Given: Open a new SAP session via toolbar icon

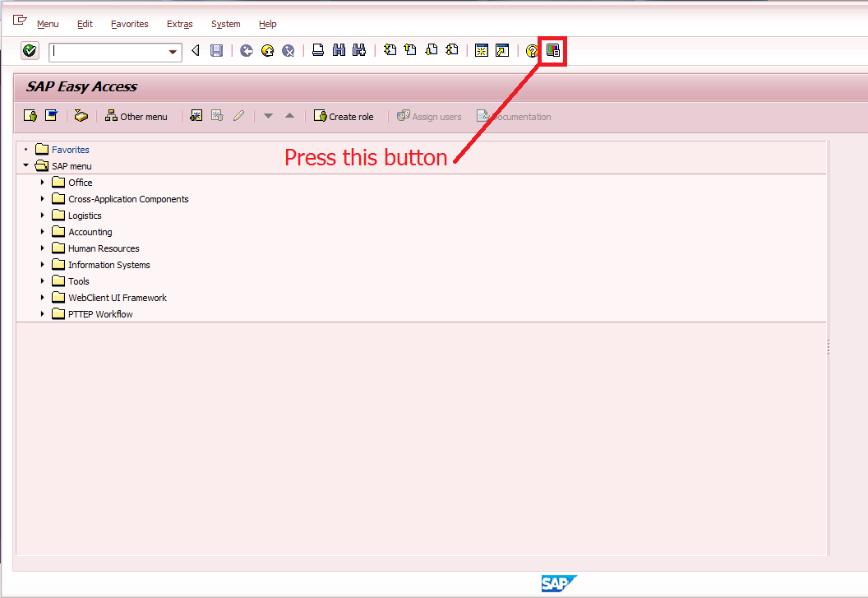Looking at the screenshot, I should 481,50.
